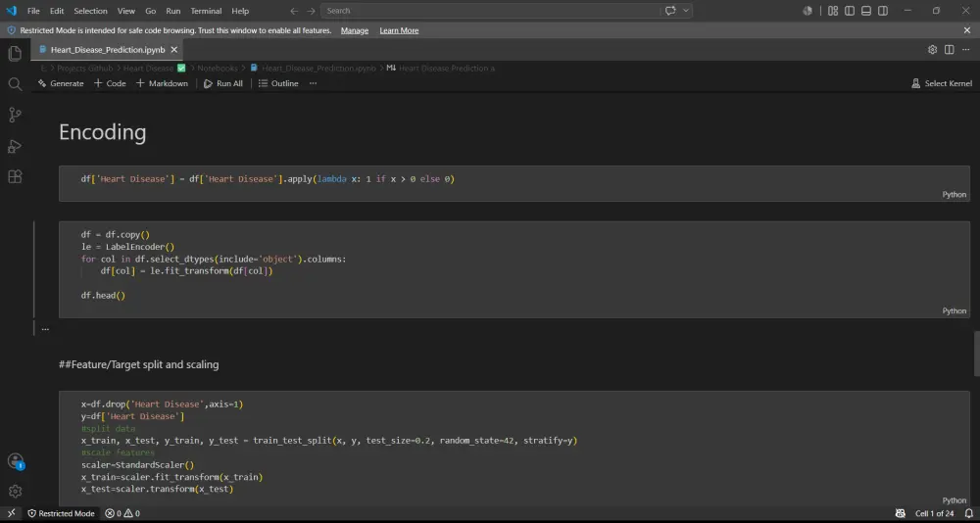980x523 pixels.
Task: Toggle the bottom panel
Action: (x=866, y=11)
